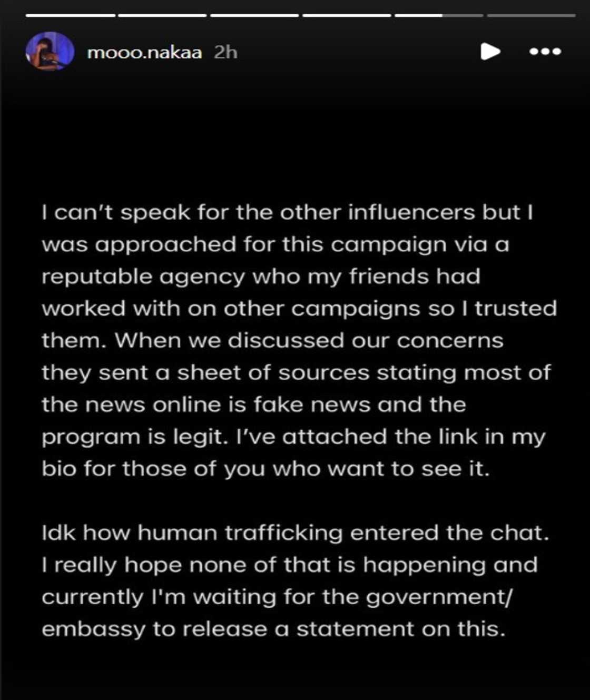Click the filled part of the active fifth segment
Image resolution: width=590 pixels, height=700 pixels.
coord(418,15)
